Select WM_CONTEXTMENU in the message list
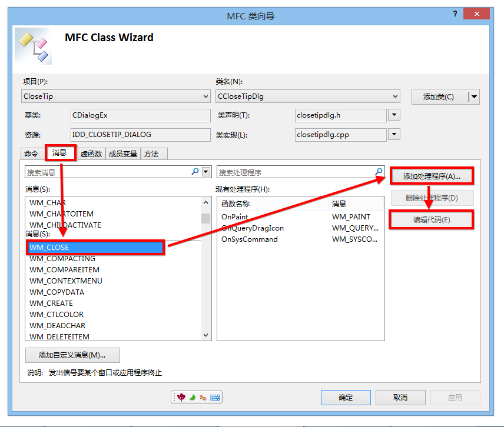The height and width of the screenshot is (427, 504). (x=113, y=281)
